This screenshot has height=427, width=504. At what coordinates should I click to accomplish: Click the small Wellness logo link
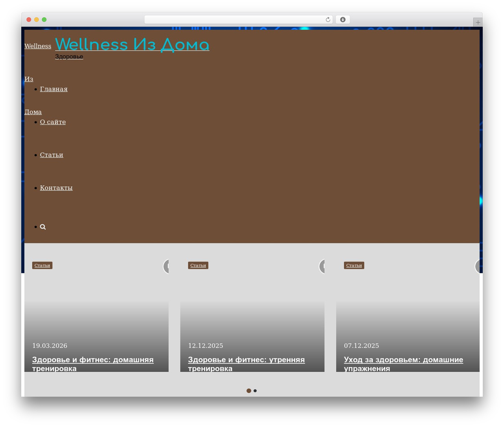pyautogui.click(x=38, y=46)
